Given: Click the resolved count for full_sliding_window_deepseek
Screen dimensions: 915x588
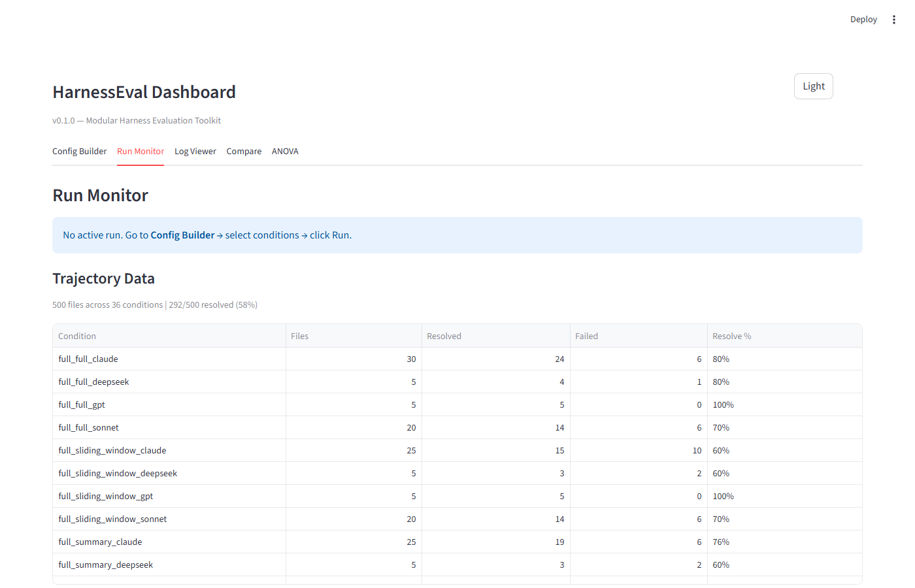Looking at the screenshot, I should point(560,473).
